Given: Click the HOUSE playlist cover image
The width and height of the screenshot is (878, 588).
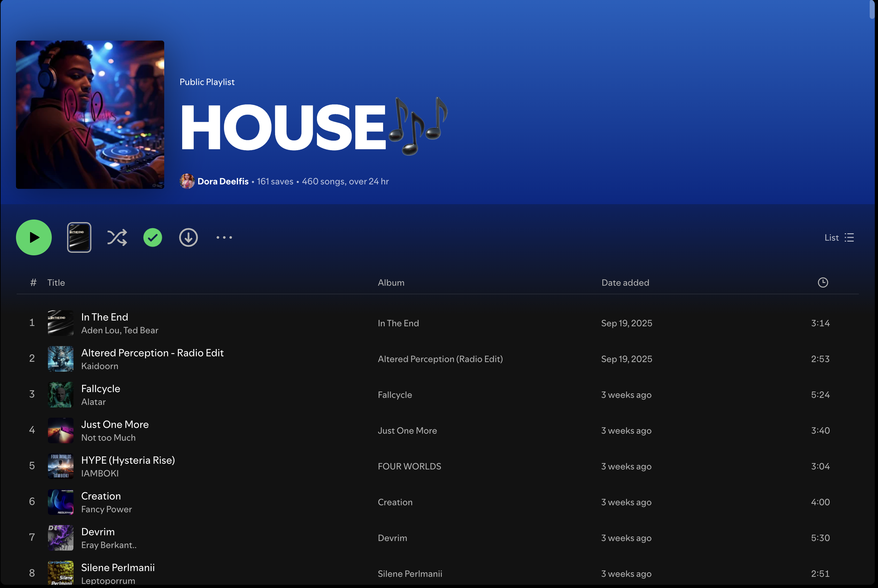Looking at the screenshot, I should (x=90, y=114).
